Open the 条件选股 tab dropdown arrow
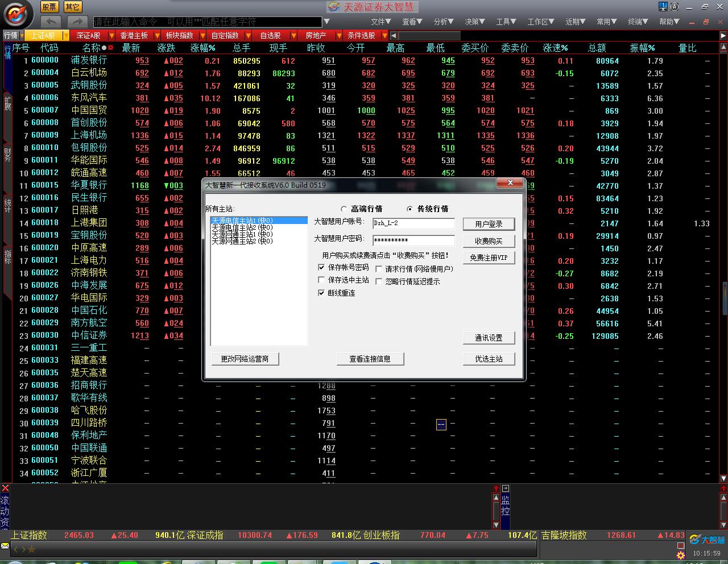The width and height of the screenshot is (728, 564). point(384,35)
